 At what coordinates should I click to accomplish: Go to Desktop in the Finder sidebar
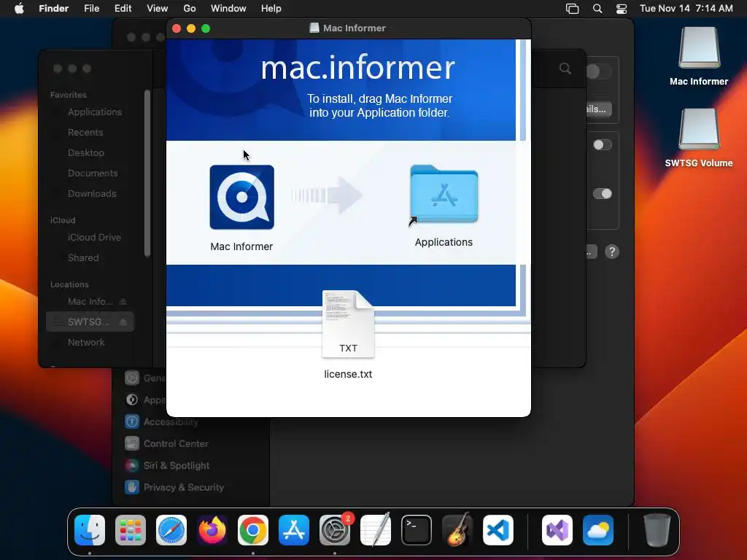pos(86,153)
